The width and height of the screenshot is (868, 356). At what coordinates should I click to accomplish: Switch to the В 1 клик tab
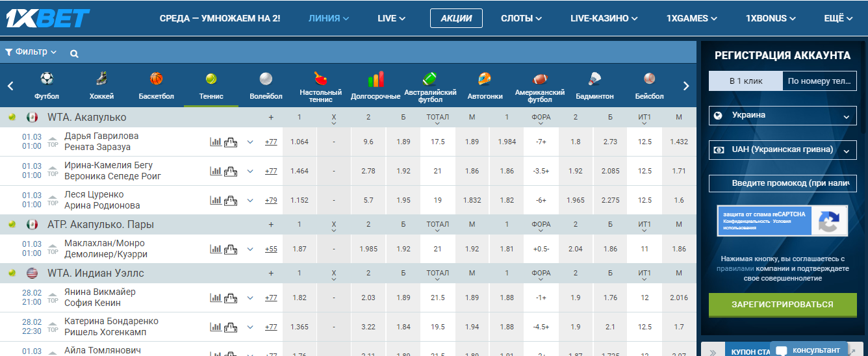point(745,81)
